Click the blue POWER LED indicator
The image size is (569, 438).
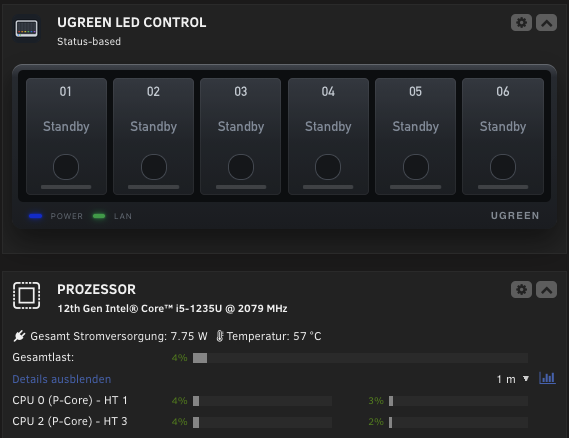tap(36, 216)
